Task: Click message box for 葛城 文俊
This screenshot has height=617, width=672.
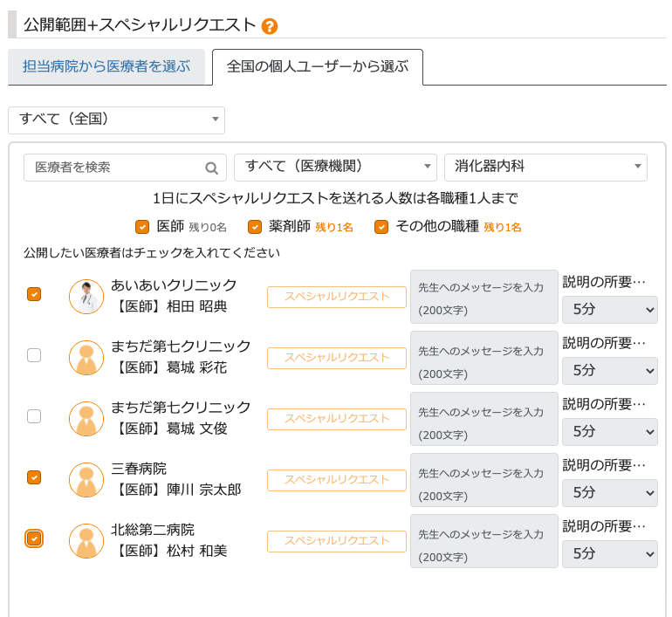Action: pos(484,419)
